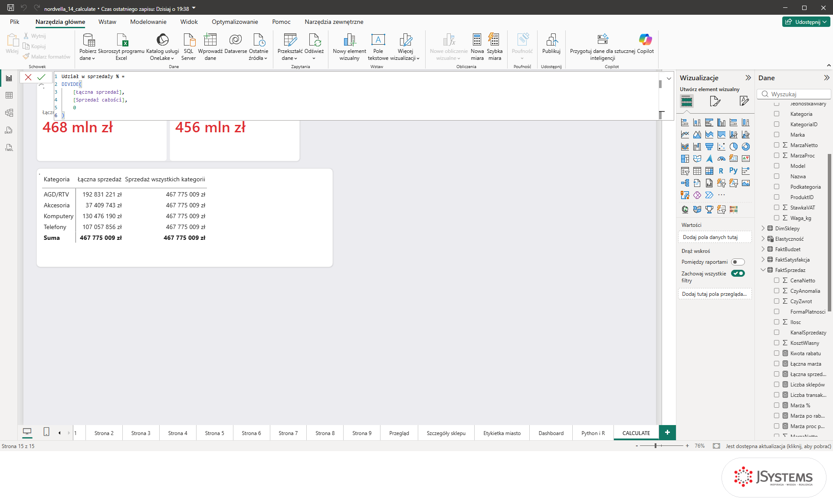Viewport: 833px width, 504px height.
Task: Commit the DAX formula with checkmark
Action: click(x=41, y=77)
